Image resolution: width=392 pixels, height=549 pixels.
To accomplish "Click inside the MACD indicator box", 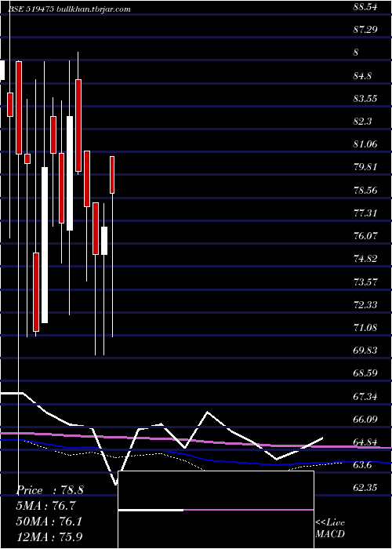I will tap(216, 510).
